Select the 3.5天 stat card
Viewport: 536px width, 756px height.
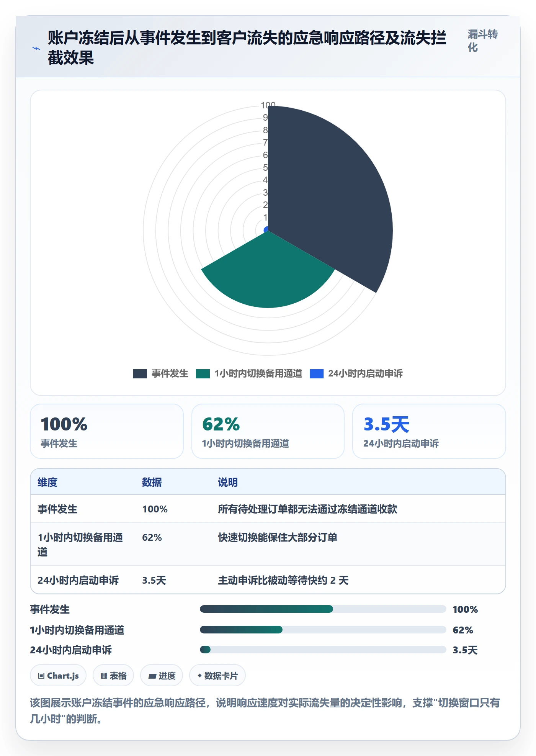click(429, 431)
